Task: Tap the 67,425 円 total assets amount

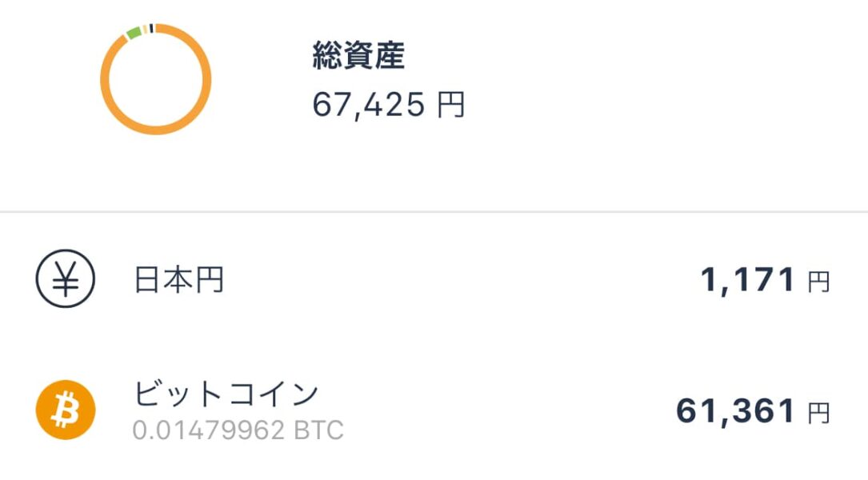Action: 389,105
